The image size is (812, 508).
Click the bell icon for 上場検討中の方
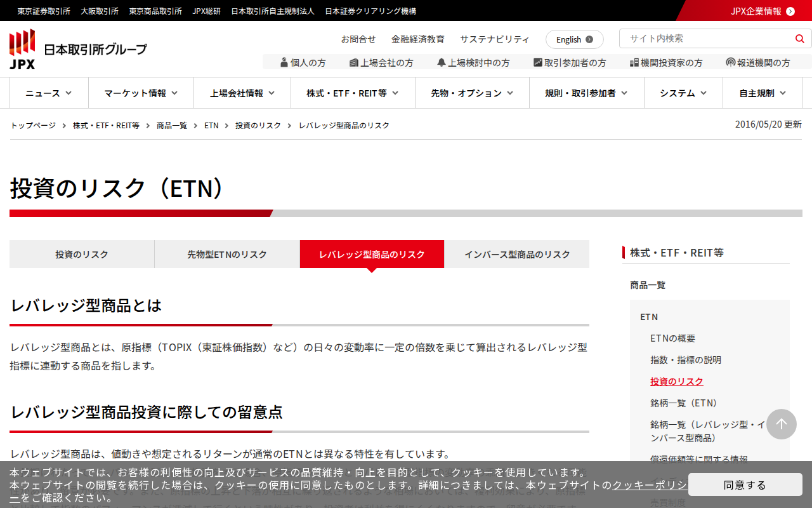coord(442,62)
